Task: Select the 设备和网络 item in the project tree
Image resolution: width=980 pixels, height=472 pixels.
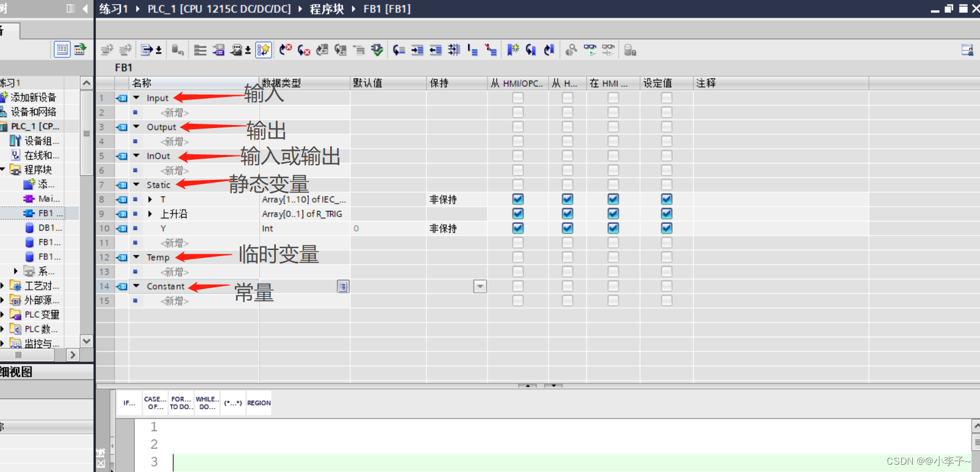Action: [x=34, y=112]
